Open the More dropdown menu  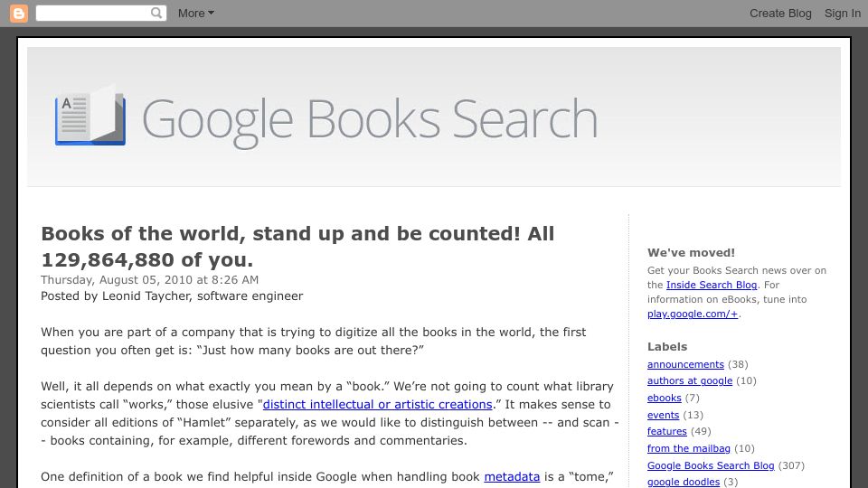[196, 14]
